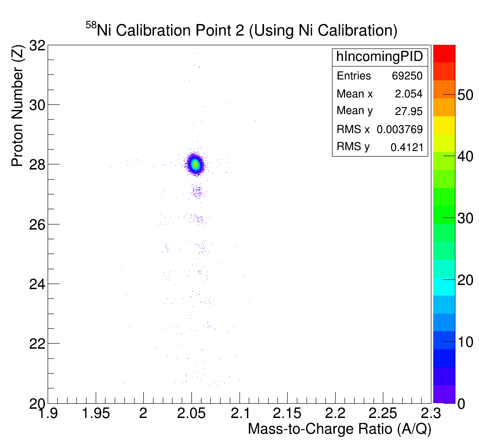Click the RMS y value 0.4121
This screenshot has width=479, height=448.
pyautogui.click(x=406, y=147)
